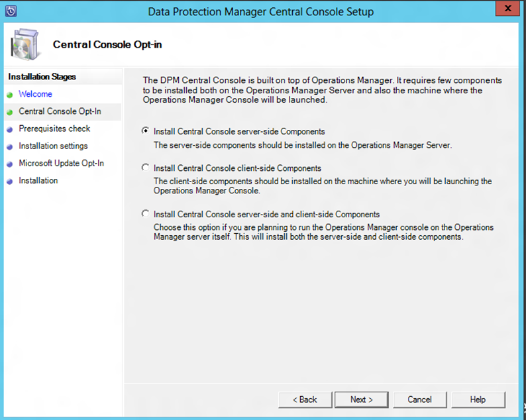Select Installation settings stage

[53, 146]
